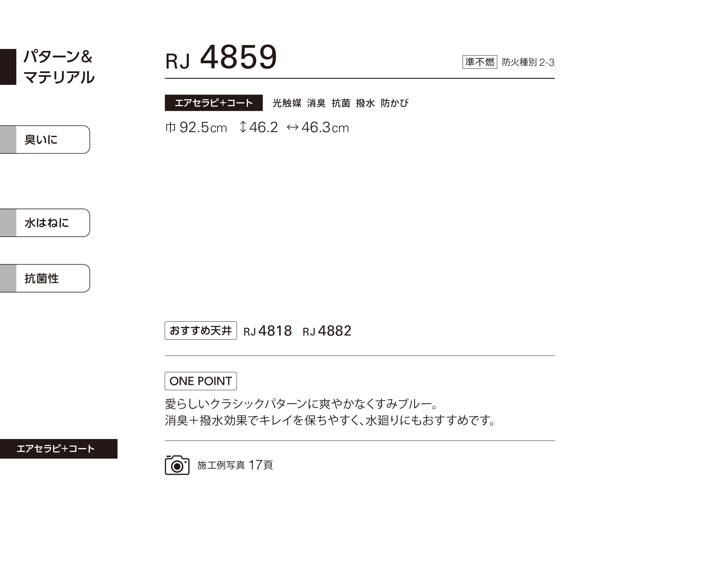The height and width of the screenshot is (581, 728).
Task: Click the エアセラピ+コート badge under the title
Action: (213, 103)
